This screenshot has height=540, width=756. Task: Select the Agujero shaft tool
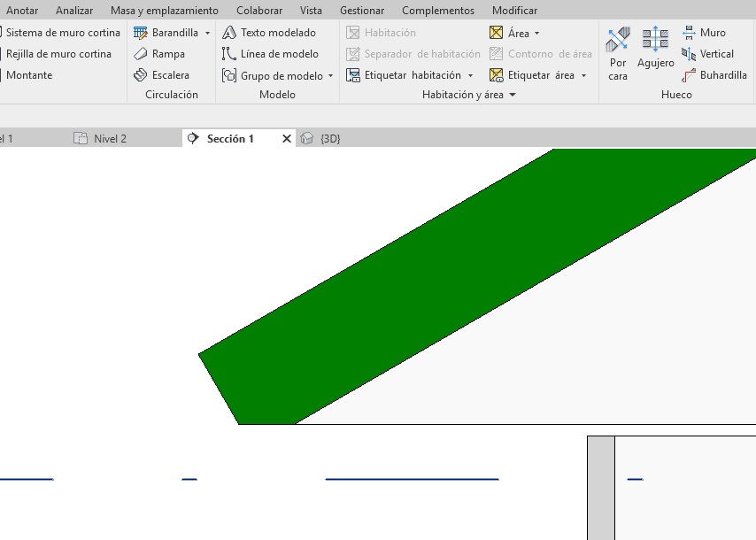click(655, 49)
